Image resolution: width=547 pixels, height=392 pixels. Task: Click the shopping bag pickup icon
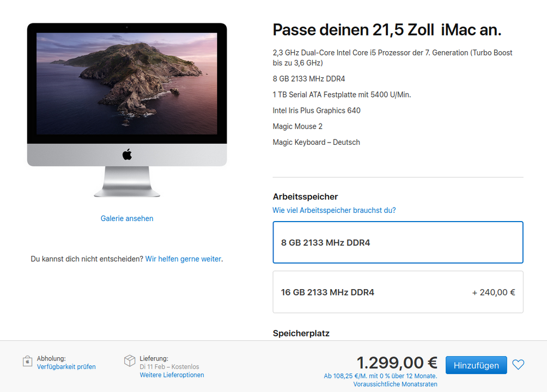(28, 362)
